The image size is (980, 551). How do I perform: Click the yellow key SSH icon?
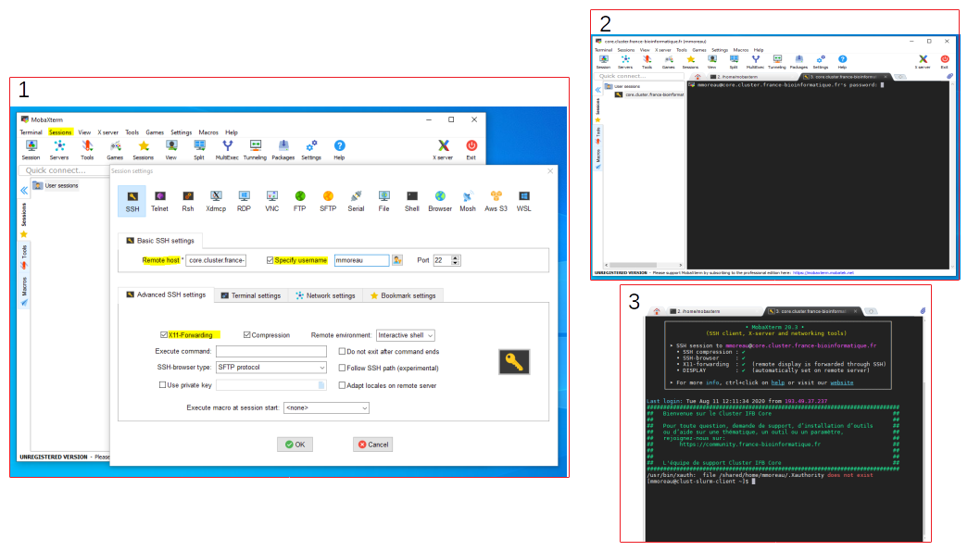[x=514, y=362]
